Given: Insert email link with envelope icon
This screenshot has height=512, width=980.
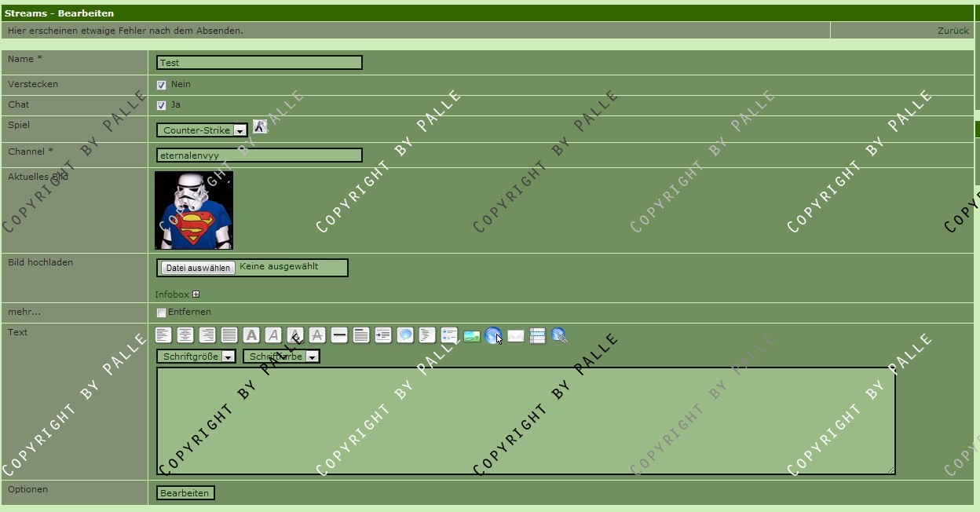Looking at the screenshot, I should 515,336.
